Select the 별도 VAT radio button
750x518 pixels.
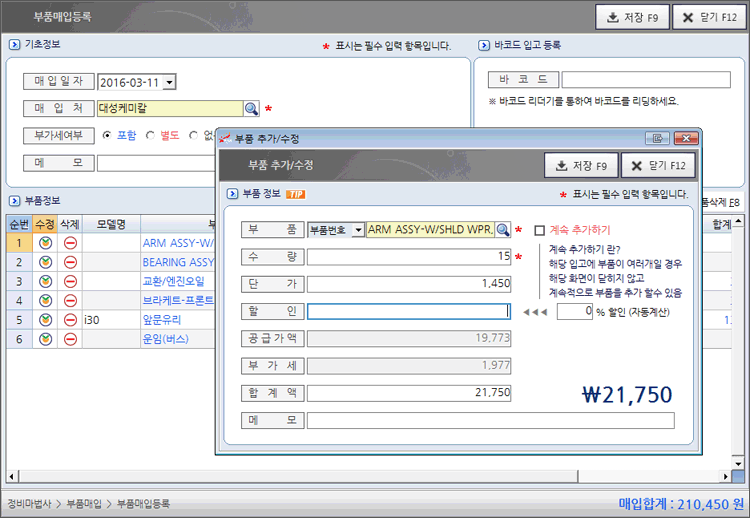pos(150,135)
